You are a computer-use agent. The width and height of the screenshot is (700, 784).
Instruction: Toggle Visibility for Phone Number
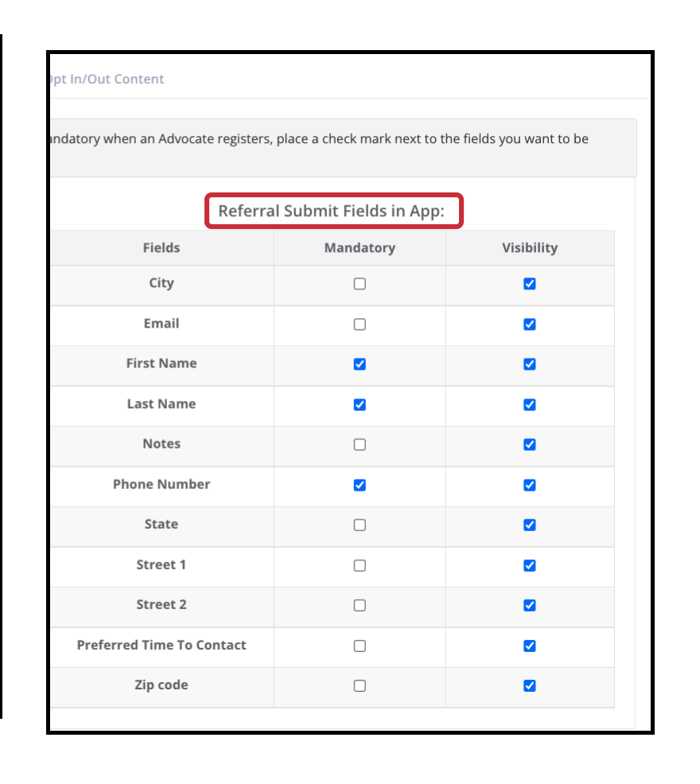tap(530, 485)
